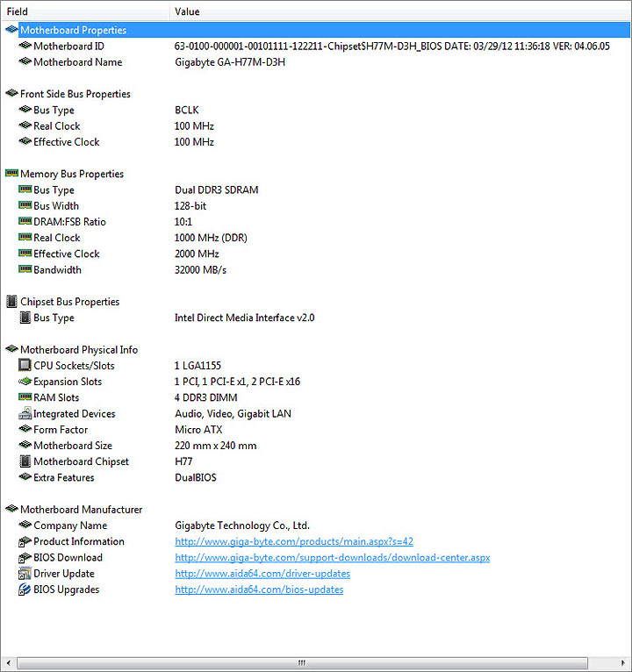Click the value Dual DDR3 SDRAM

pyautogui.click(x=217, y=189)
